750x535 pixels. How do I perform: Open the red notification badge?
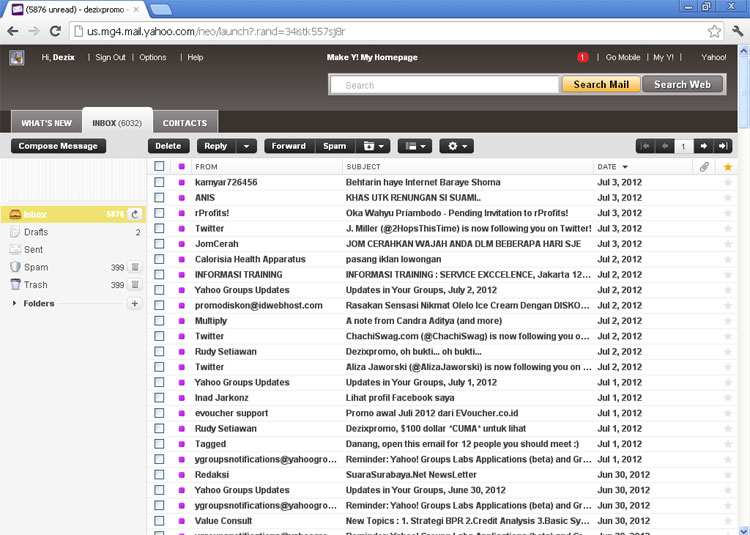point(582,57)
